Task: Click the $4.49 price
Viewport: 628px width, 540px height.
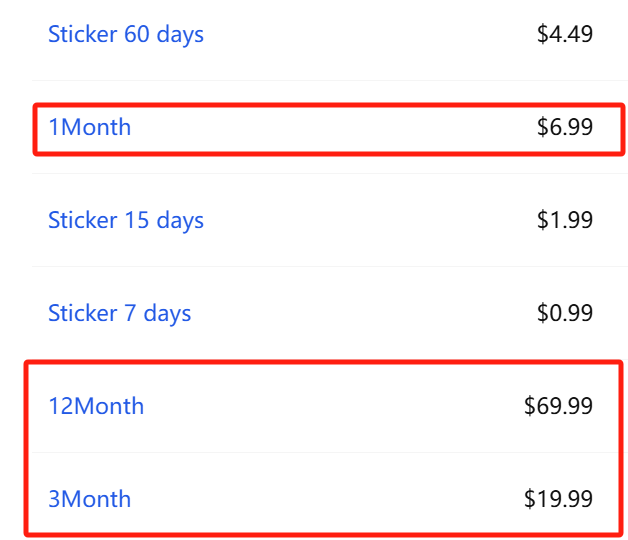Action: pos(564,35)
